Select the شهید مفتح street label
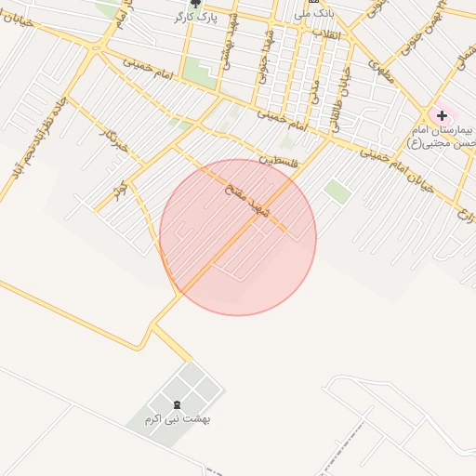Image resolution: width=476 pixels, height=476 pixels. click(x=247, y=201)
